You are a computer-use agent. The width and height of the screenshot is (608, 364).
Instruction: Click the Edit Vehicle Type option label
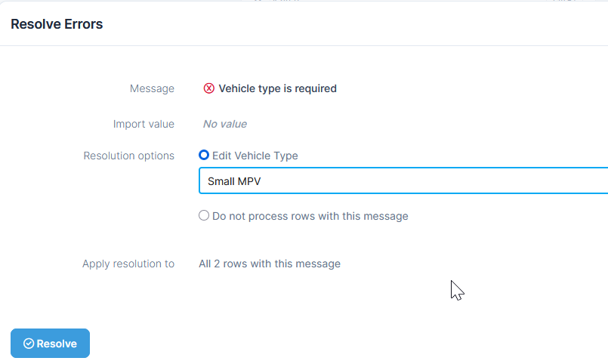[255, 156]
